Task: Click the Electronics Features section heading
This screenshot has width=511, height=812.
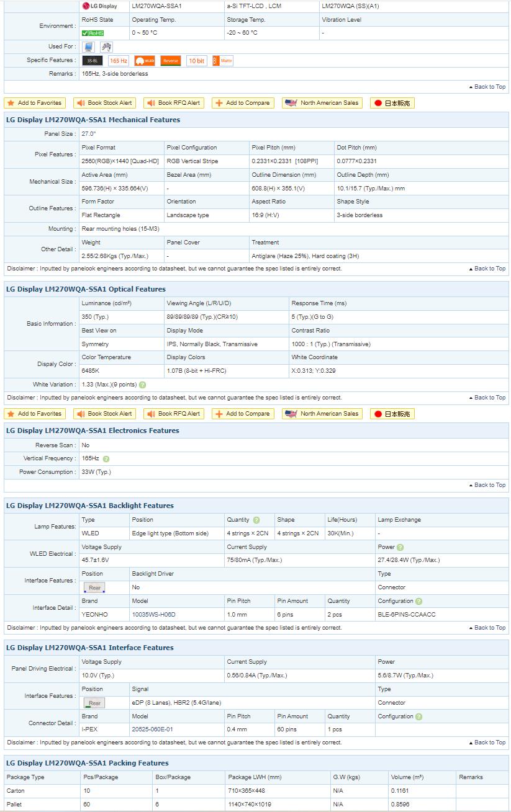Action: 93,431
